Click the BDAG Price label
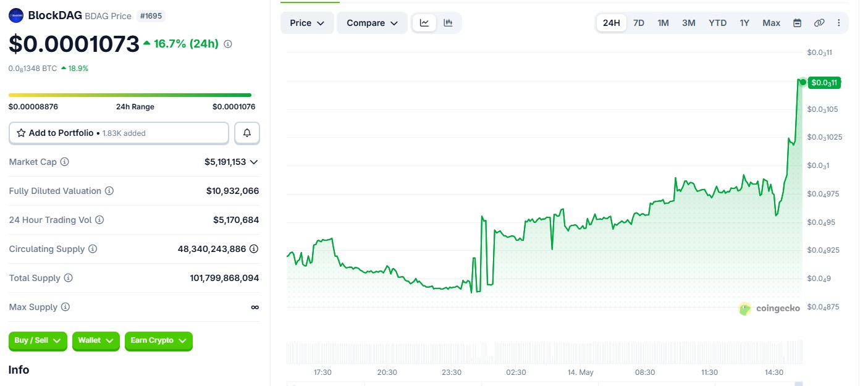This screenshot has height=386, width=868. (108, 16)
